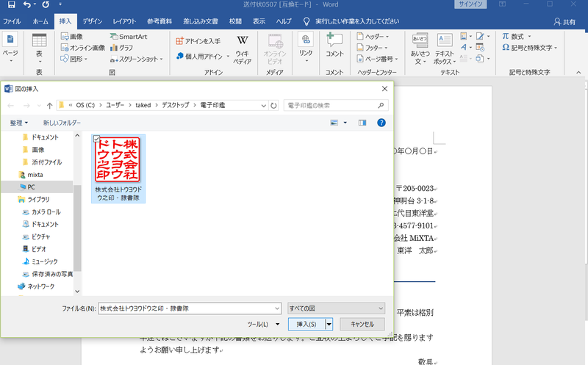Image resolution: width=588 pixels, height=365 pixels.
Task: Open スクリーンショット dropdown
Action: point(137,59)
